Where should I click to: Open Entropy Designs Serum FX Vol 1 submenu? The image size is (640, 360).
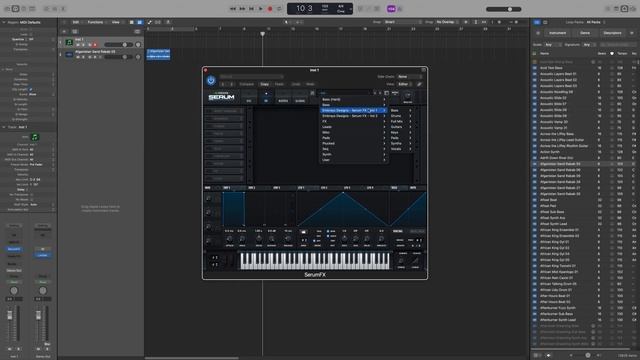(x=353, y=110)
